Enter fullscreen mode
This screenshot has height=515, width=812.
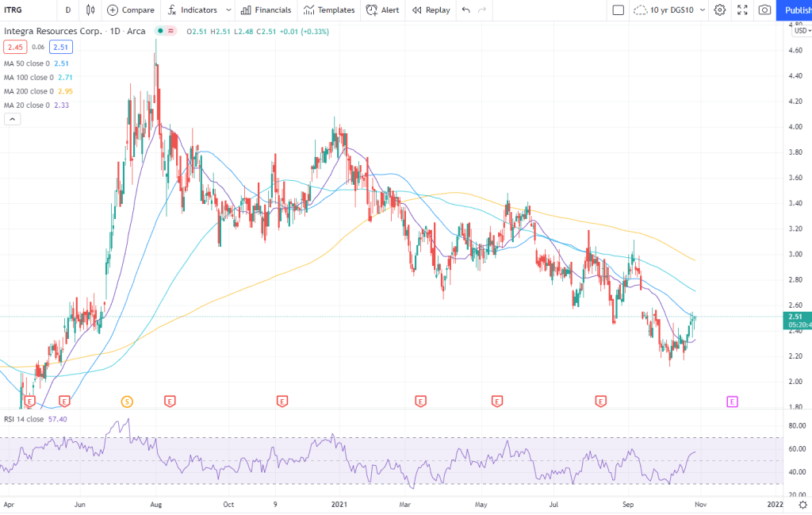coord(741,10)
